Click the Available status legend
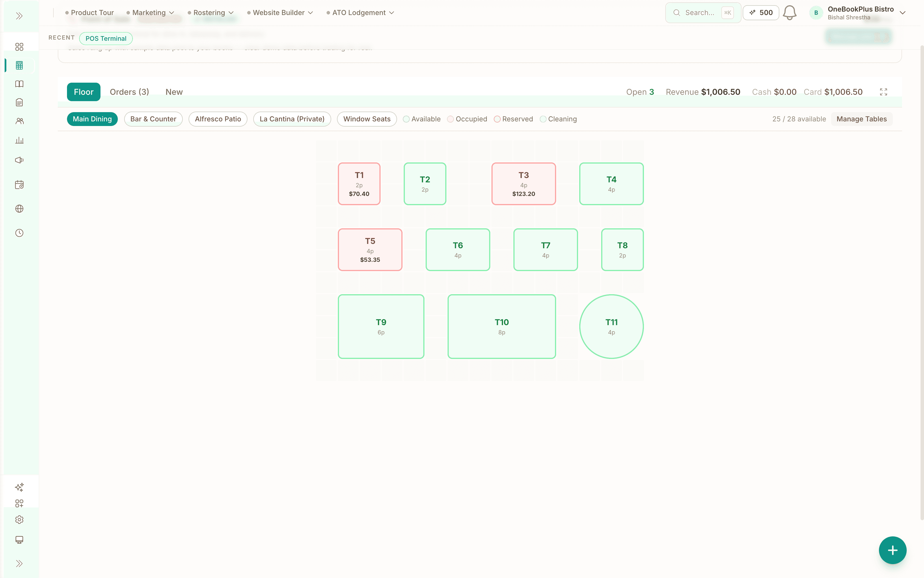Image resolution: width=924 pixels, height=578 pixels. point(422,119)
